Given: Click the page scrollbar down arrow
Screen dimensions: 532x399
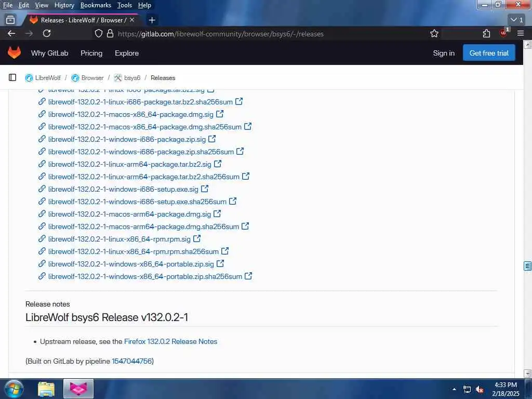Looking at the screenshot, I should pyautogui.click(x=528, y=373).
